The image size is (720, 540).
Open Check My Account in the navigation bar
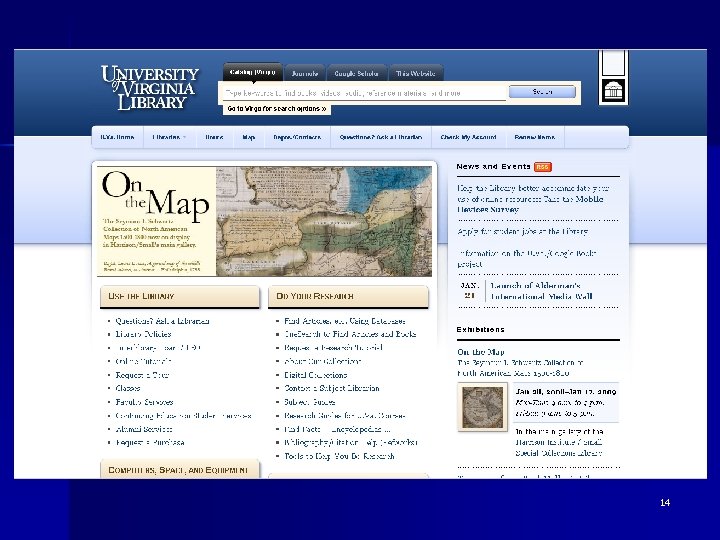(x=468, y=137)
